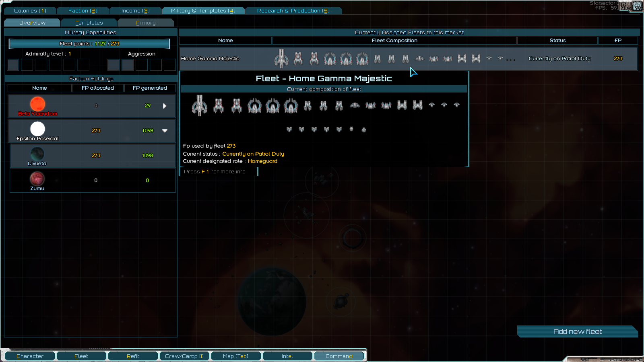Click the capital ship icon in fleet row
The image size is (644, 362).
281,59
